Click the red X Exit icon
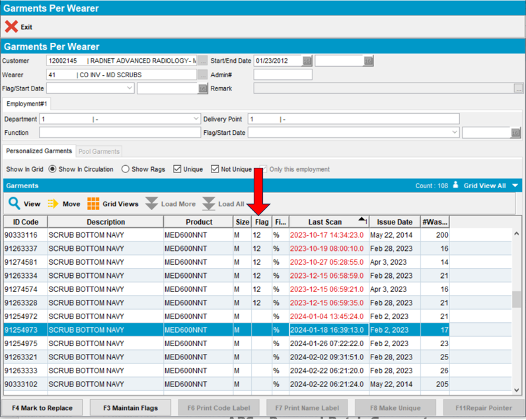This screenshot has height=420, width=526. 11,26
